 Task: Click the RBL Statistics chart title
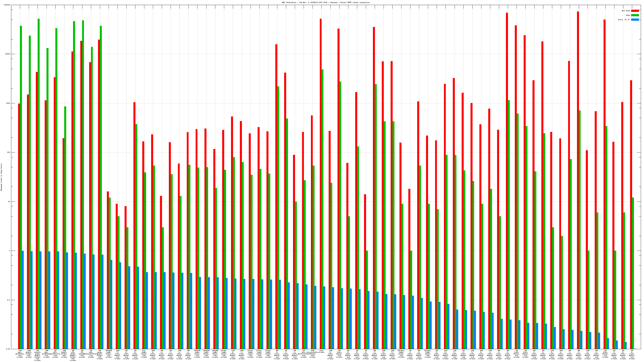(325, 2)
